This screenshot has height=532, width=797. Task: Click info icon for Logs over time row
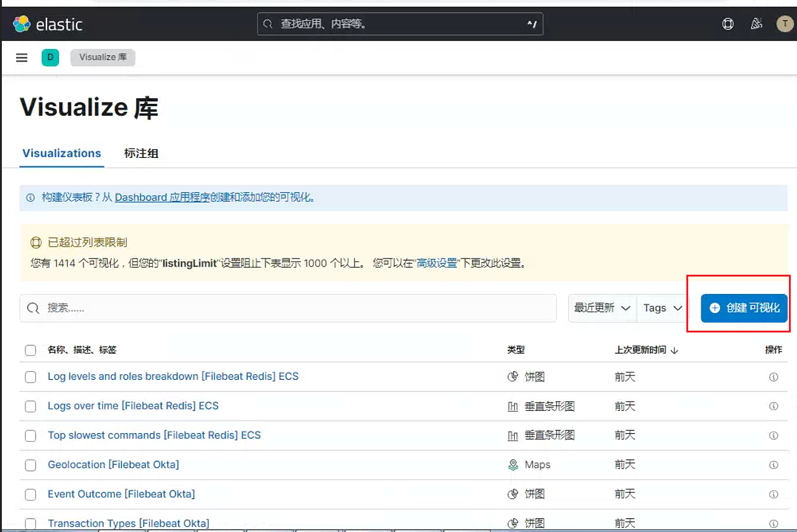pos(773,406)
